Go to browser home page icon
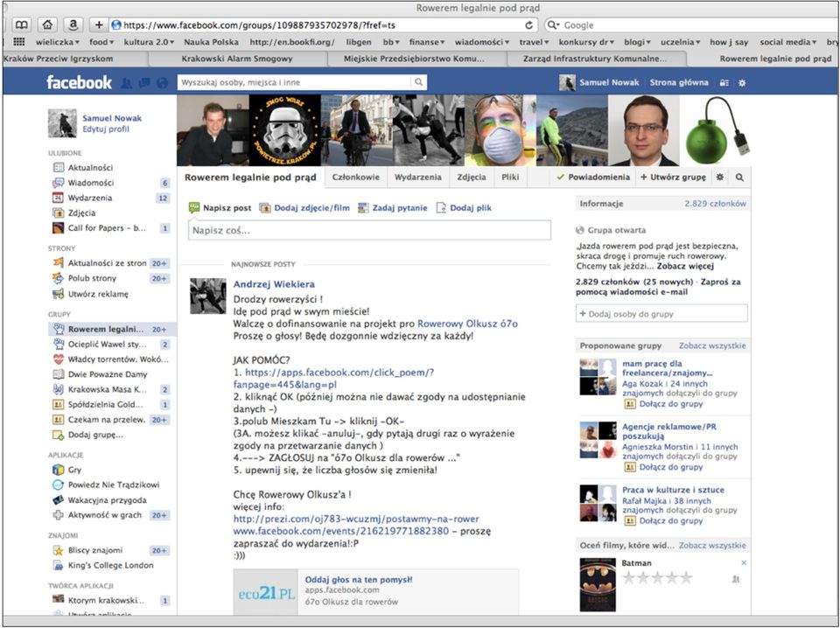This screenshot has width=840, height=628. [x=47, y=24]
